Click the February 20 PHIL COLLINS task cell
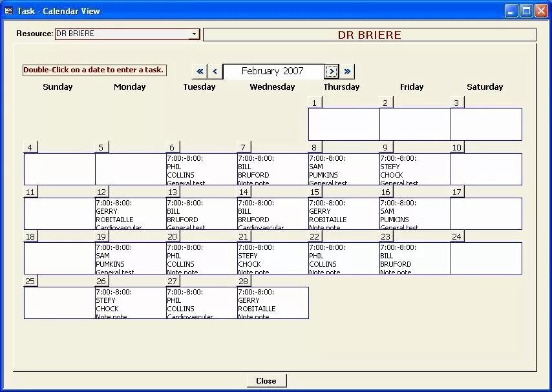This screenshot has height=392, width=552. click(202, 258)
